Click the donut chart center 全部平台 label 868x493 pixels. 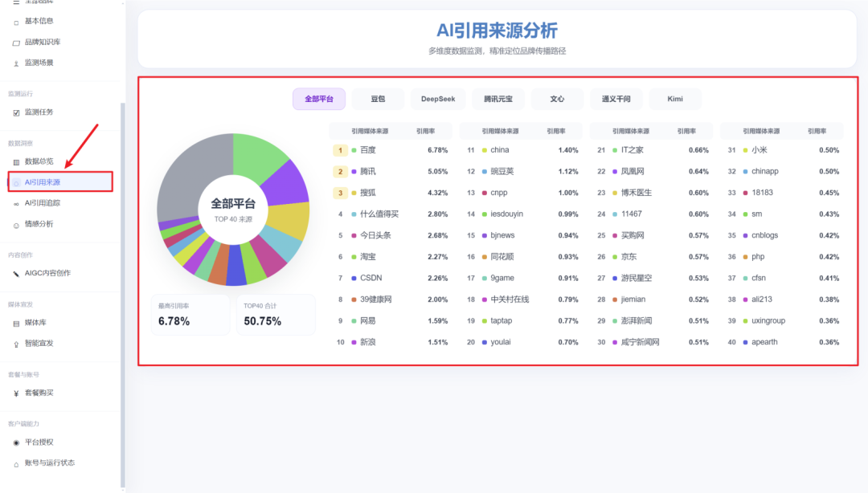point(233,204)
